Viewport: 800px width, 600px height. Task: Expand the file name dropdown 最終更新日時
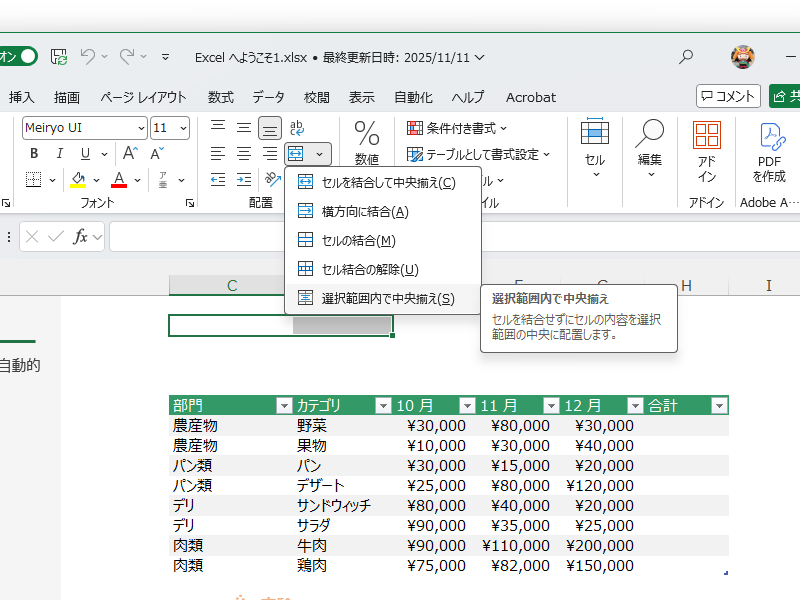click(x=480, y=58)
